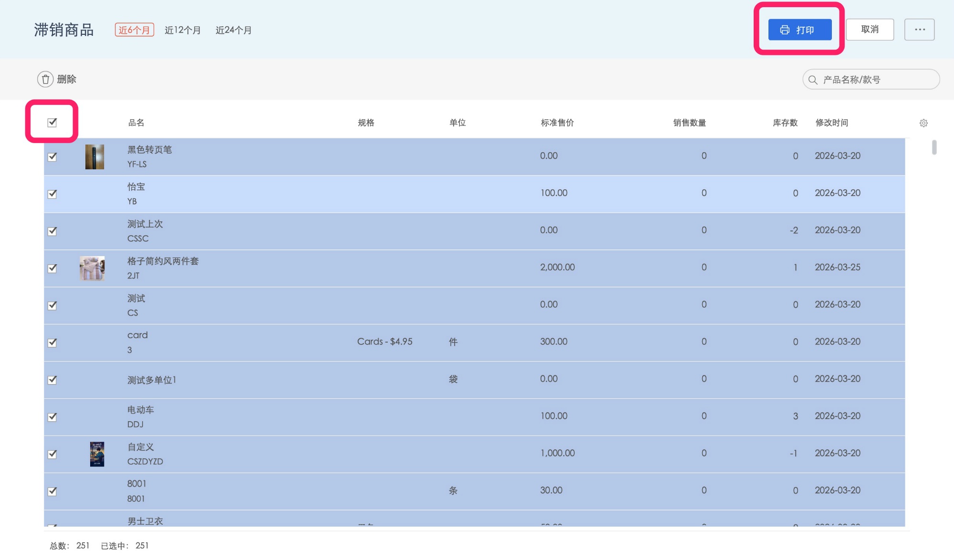The image size is (954, 560).
Task: Click the 修改时间 column header
Action: coord(832,123)
